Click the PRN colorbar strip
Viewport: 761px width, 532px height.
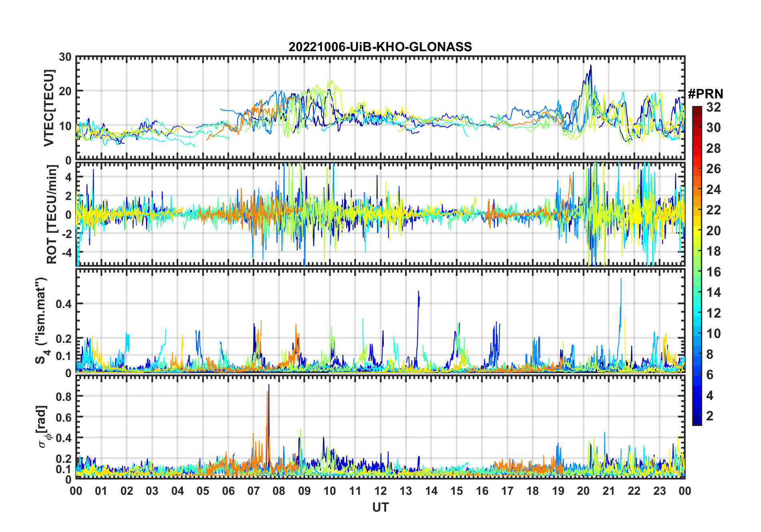tap(697, 266)
